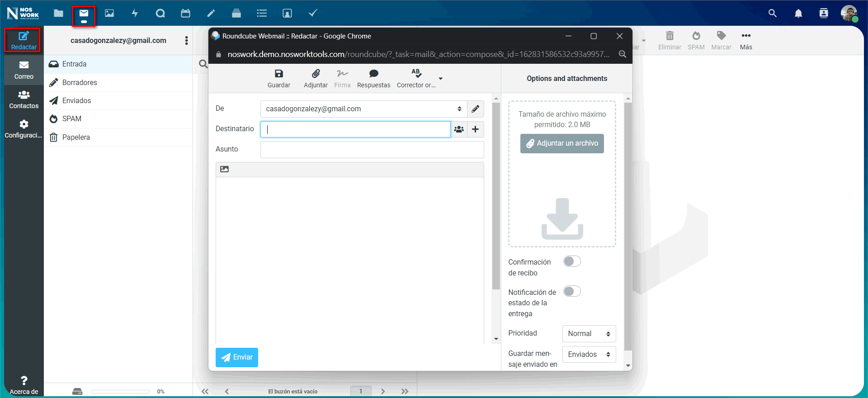
Task: Focus the Destinatario recipient field
Action: [355, 129]
